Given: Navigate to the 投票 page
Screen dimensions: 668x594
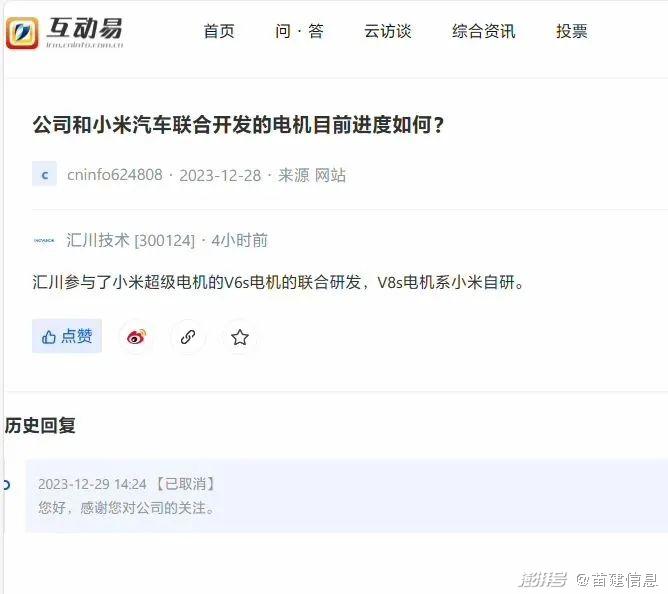Looking at the screenshot, I should pyautogui.click(x=572, y=32).
